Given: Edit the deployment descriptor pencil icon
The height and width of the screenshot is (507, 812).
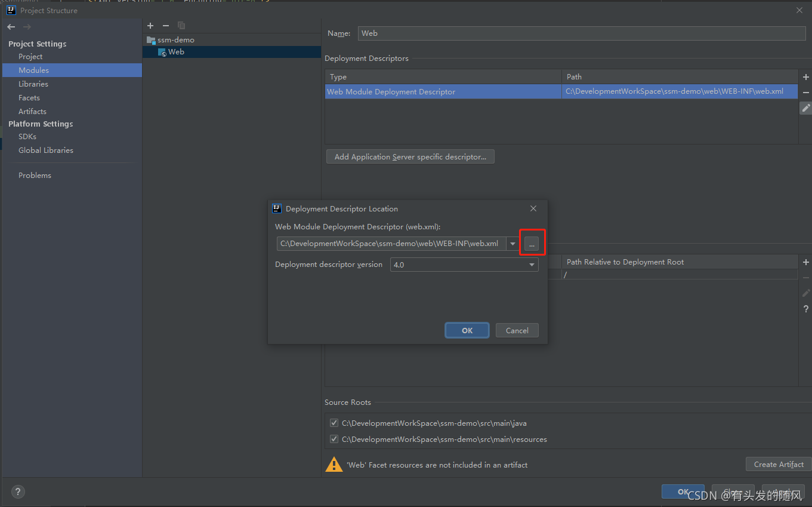Looking at the screenshot, I should click(x=805, y=108).
